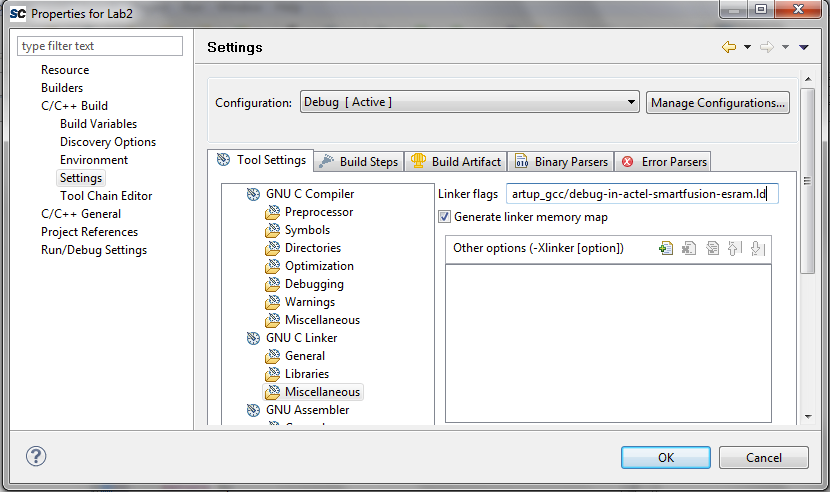
Task: Click the settings page vertical scrollbar thumb
Action: 807,181
